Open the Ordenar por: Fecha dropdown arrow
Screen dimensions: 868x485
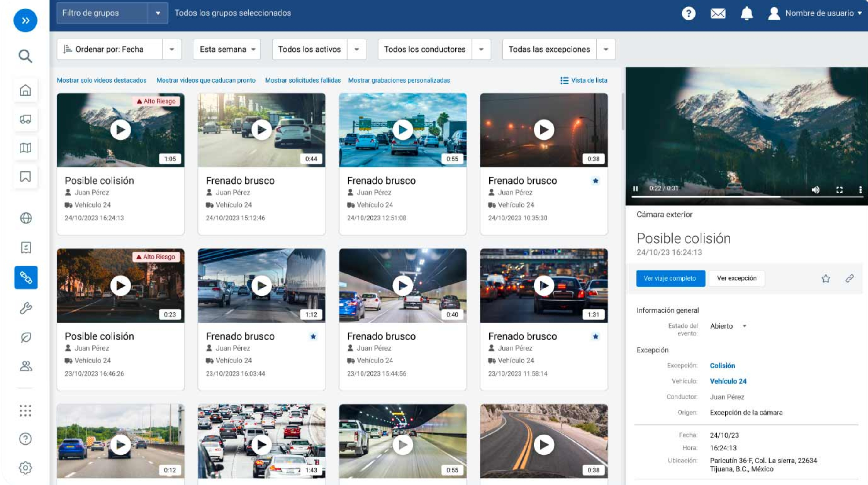[x=171, y=49]
